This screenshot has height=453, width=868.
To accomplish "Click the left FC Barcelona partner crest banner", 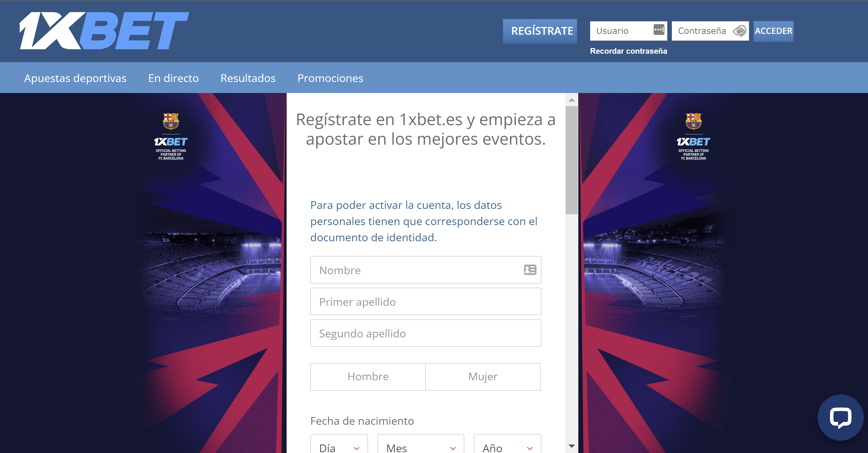I will 171,136.
